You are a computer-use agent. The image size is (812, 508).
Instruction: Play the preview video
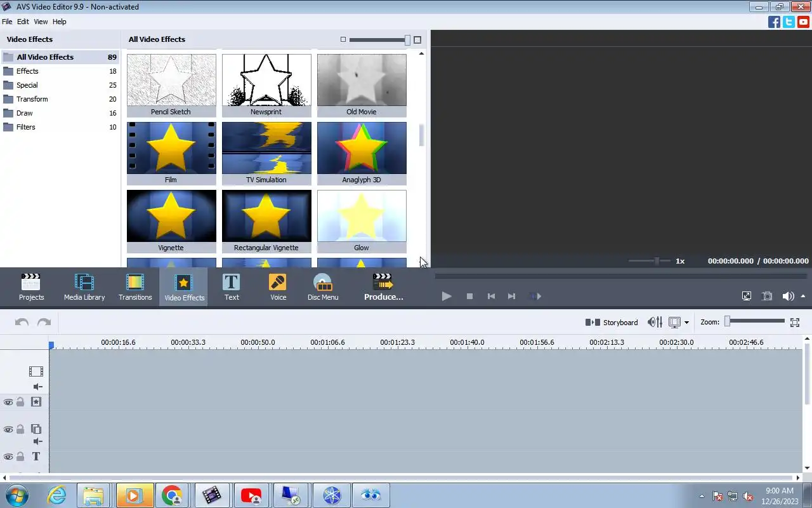(x=447, y=296)
